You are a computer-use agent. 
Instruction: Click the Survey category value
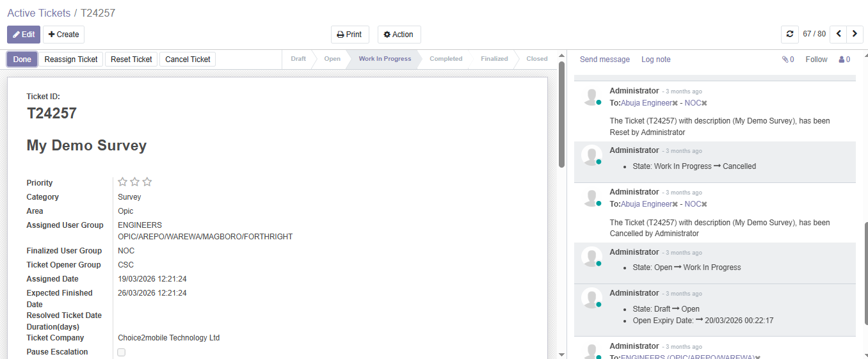coord(129,197)
